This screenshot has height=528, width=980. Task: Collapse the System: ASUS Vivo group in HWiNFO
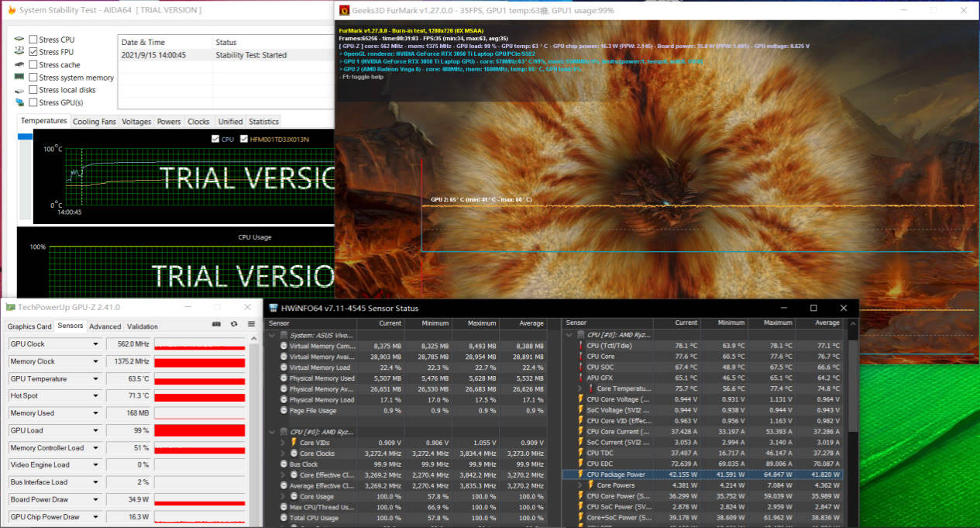coord(272,335)
